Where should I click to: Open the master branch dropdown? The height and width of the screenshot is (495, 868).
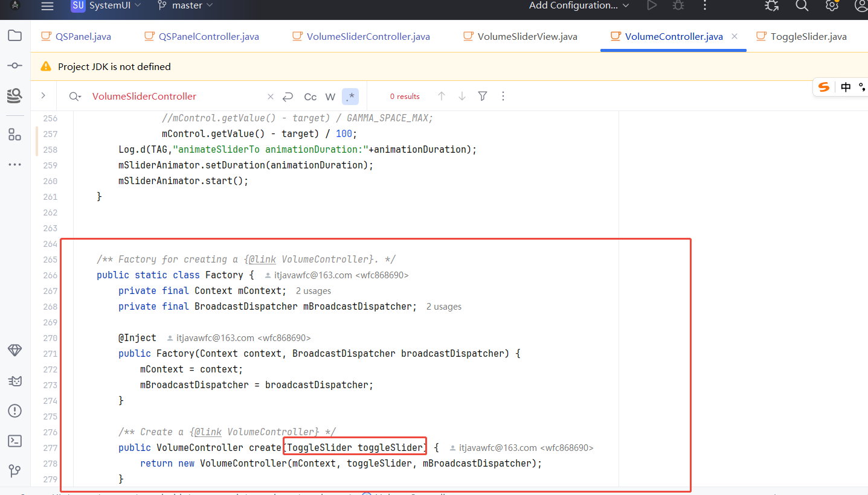[x=185, y=5]
